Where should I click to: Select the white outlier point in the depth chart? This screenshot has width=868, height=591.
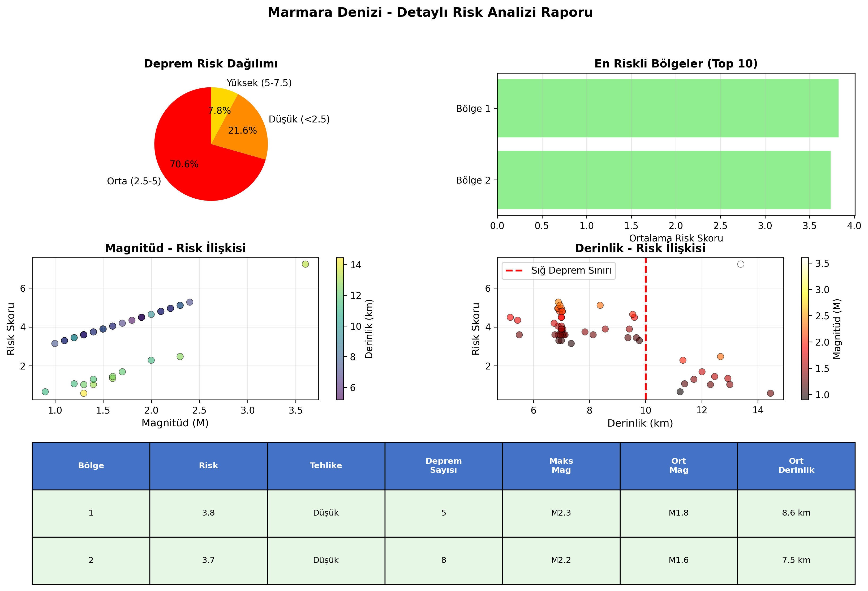coord(741,264)
